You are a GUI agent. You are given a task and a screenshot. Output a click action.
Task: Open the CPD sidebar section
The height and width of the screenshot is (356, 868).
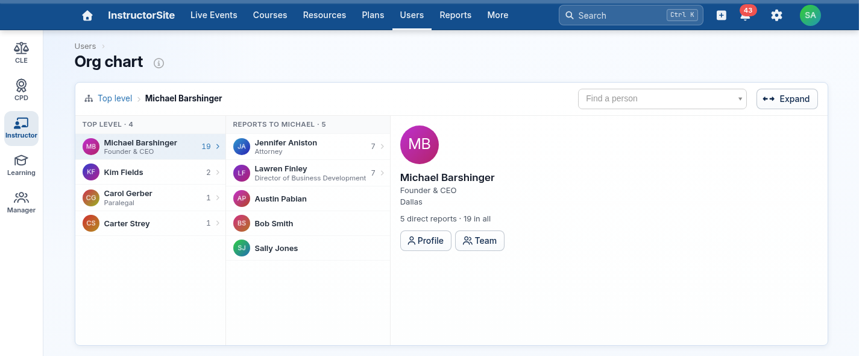tap(21, 90)
